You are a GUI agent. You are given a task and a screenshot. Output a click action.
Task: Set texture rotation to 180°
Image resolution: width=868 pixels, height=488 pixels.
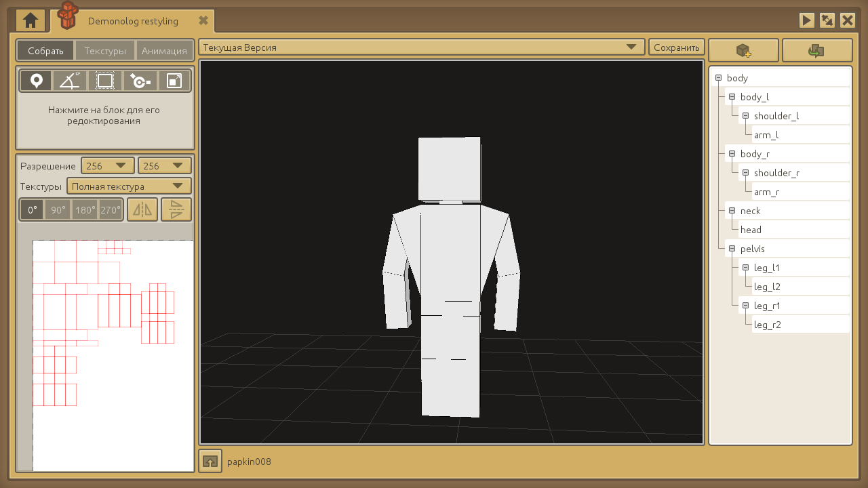click(85, 210)
